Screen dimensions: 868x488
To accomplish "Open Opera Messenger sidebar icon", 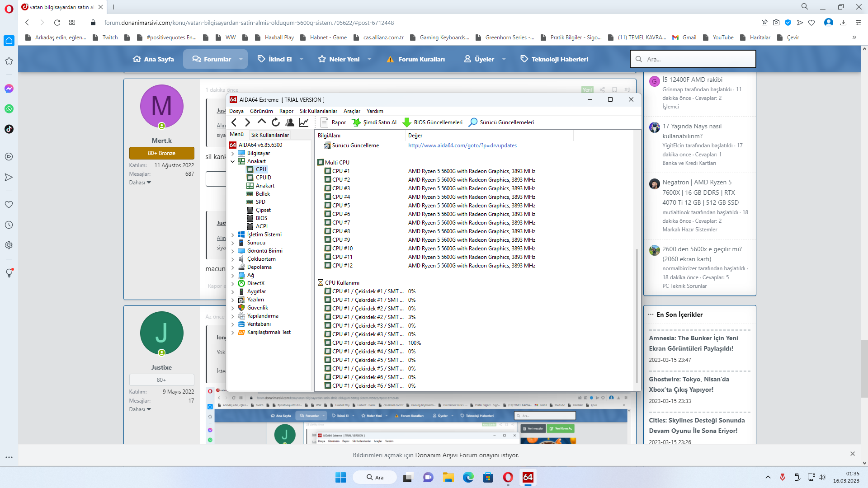I will click(x=9, y=89).
